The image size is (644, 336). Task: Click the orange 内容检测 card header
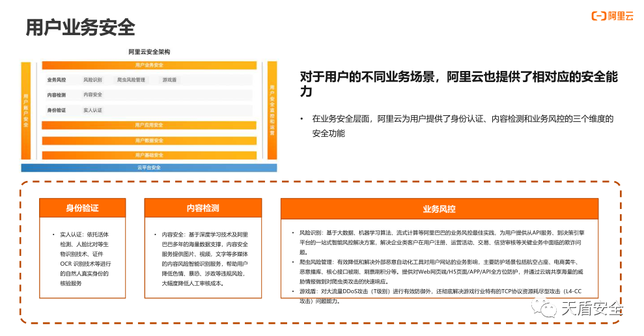pyautogui.click(x=203, y=208)
